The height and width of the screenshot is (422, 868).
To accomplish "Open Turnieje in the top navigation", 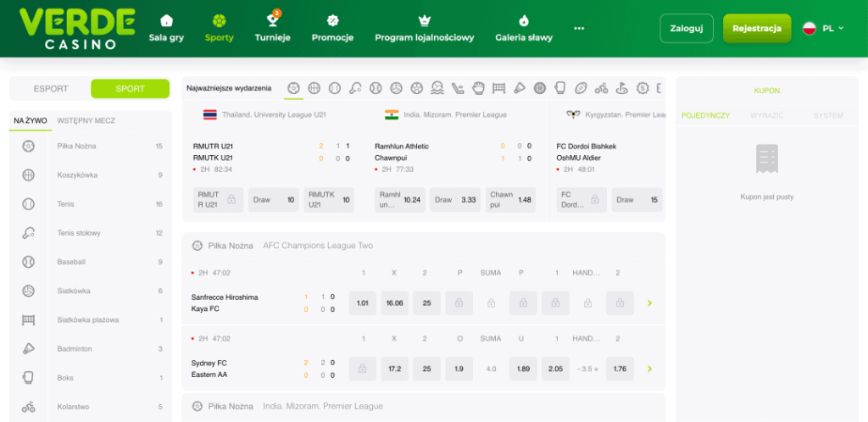I will pyautogui.click(x=272, y=28).
